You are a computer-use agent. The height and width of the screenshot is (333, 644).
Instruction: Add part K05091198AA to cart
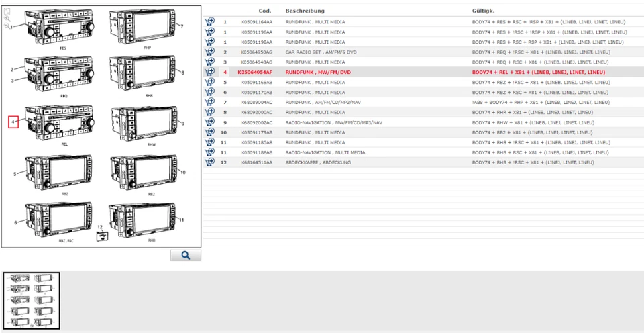[x=209, y=42]
